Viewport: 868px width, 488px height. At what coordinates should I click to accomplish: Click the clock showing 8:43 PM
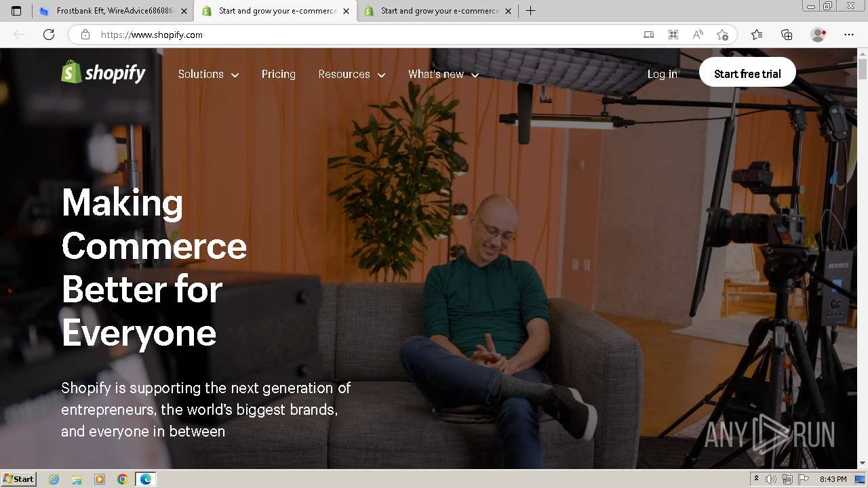[x=833, y=479]
